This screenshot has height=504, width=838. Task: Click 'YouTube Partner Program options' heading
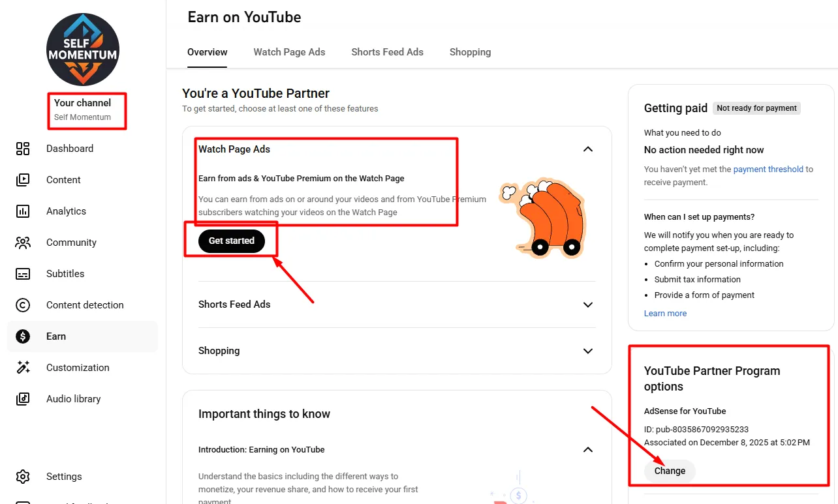click(x=712, y=379)
